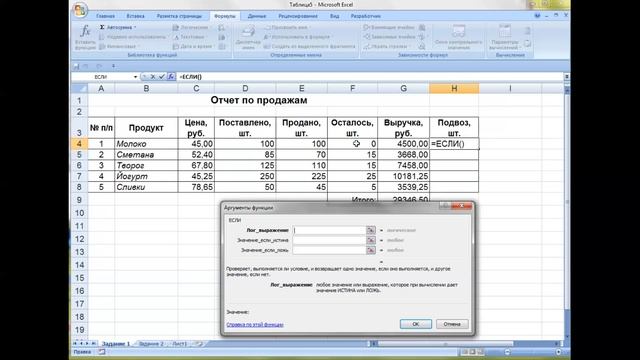The image size is (640, 360).
Task: Switch to the Главная tab
Action: tap(105, 16)
